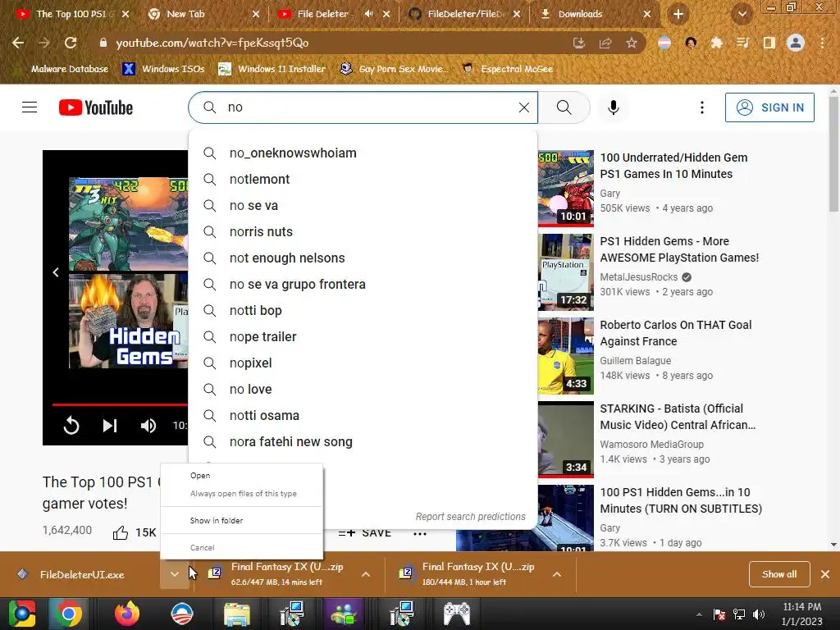Open the tab search dropdown arrow
This screenshot has width=840, height=630.
tap(742, 14)
